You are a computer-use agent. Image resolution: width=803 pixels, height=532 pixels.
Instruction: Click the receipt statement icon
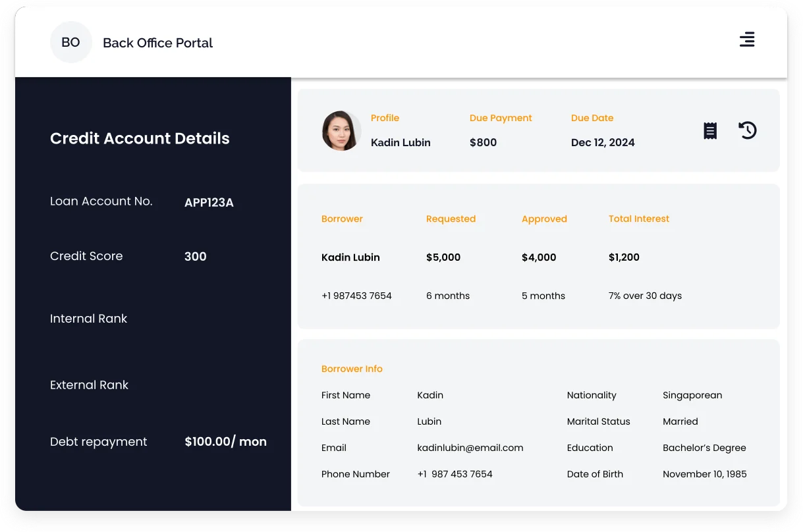[710, 130]
